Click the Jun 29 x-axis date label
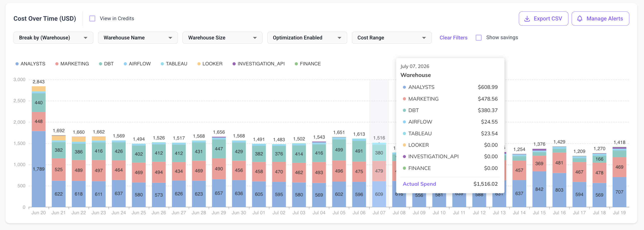 [219, 213]
